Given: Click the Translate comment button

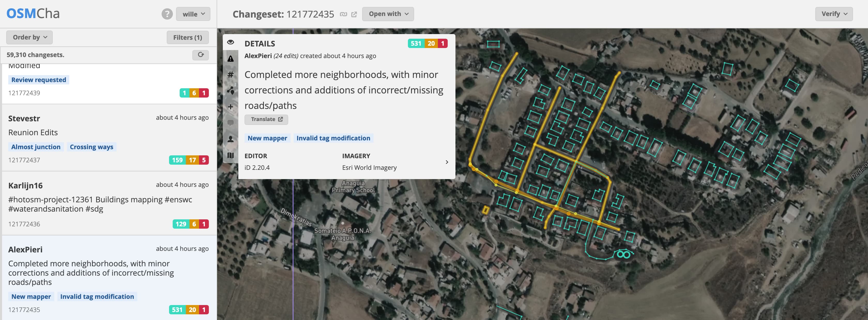Looking at the screenshot, I should 266,119.
